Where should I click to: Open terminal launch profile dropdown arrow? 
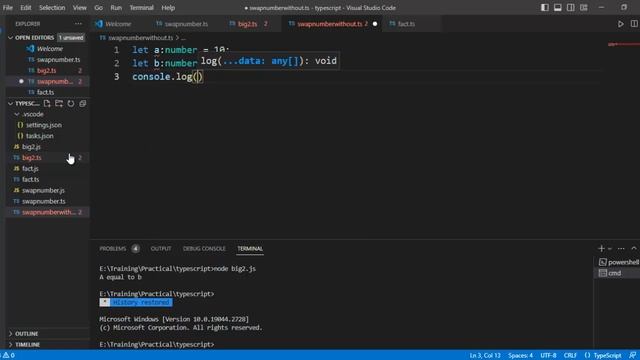pyautogui.click(x=610, y=249)
